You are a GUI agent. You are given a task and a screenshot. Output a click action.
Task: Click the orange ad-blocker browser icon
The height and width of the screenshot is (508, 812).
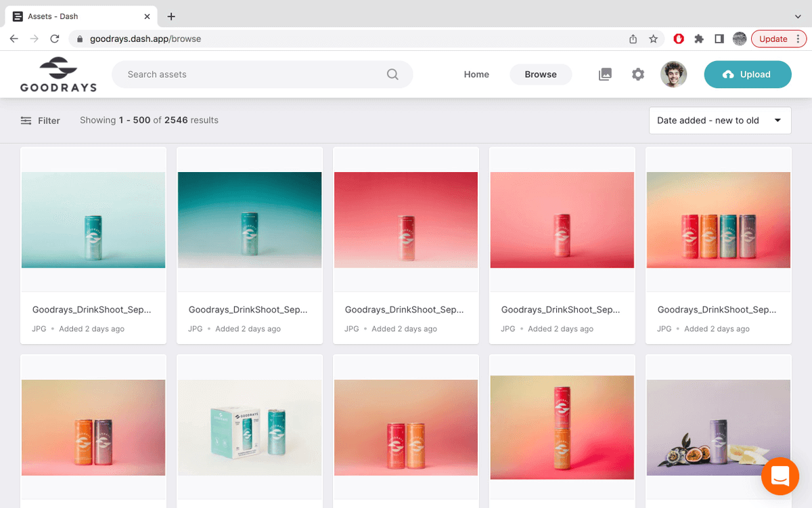click(x=678, y=39)
